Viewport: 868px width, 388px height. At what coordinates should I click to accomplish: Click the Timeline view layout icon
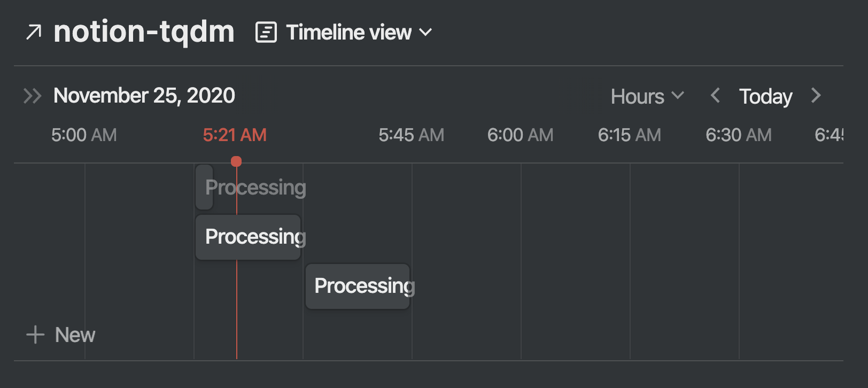point(266,32)
